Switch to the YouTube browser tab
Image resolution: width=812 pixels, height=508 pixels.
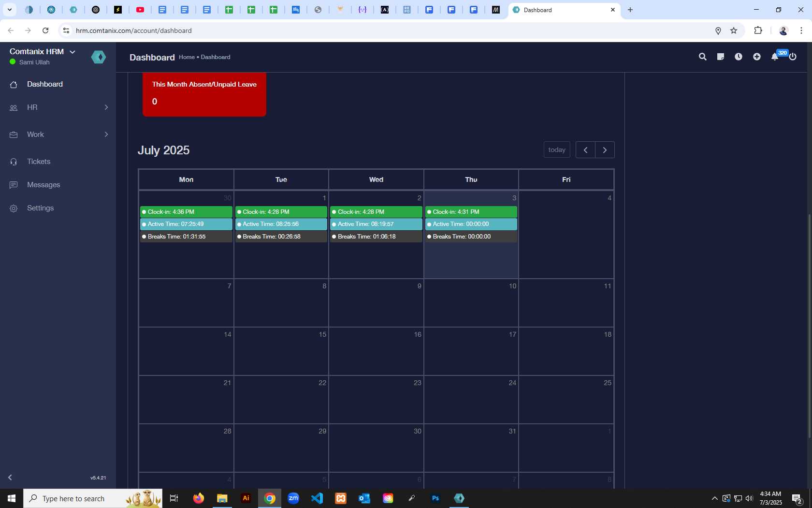tap(140, 10)
